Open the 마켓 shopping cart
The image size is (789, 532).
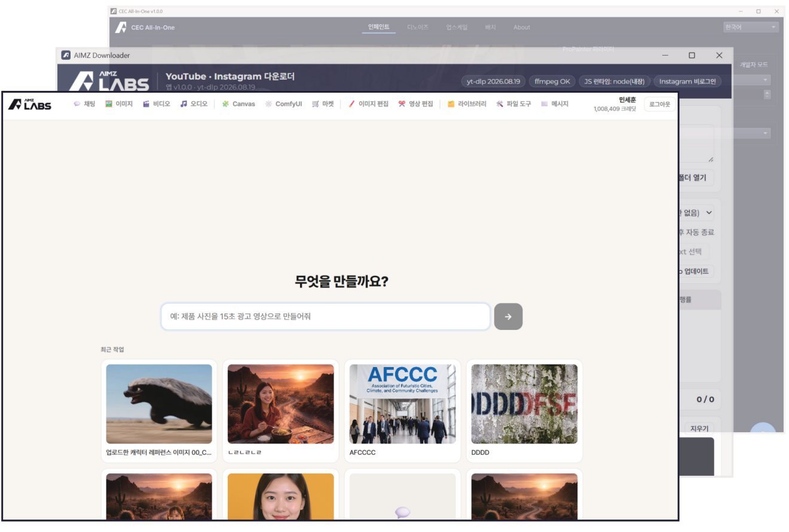point(323,104)
